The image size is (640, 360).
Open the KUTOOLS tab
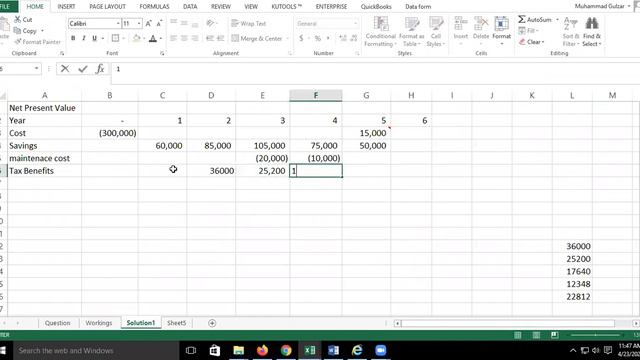[x=287, y=7]
